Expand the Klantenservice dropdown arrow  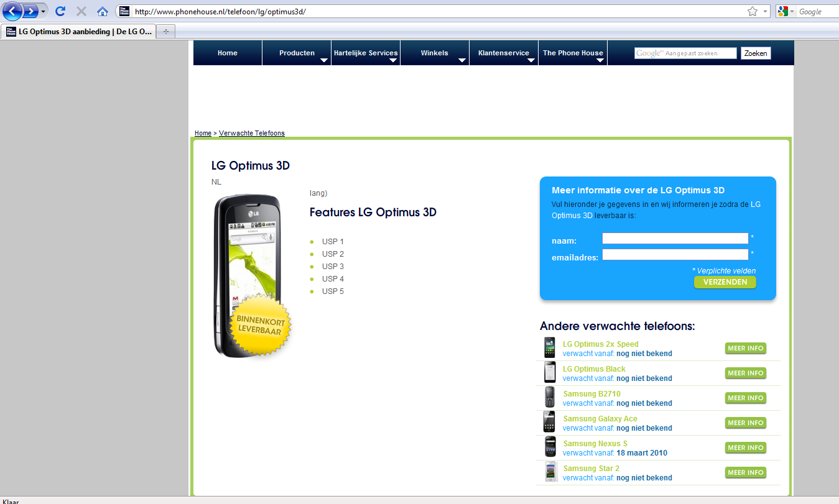531,60
